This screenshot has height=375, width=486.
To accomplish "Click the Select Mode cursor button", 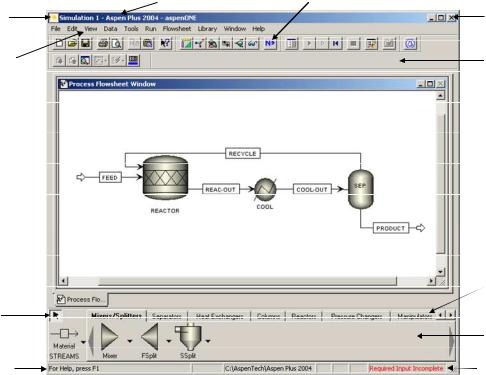I will pyautogui.click(x=55, y=315).
